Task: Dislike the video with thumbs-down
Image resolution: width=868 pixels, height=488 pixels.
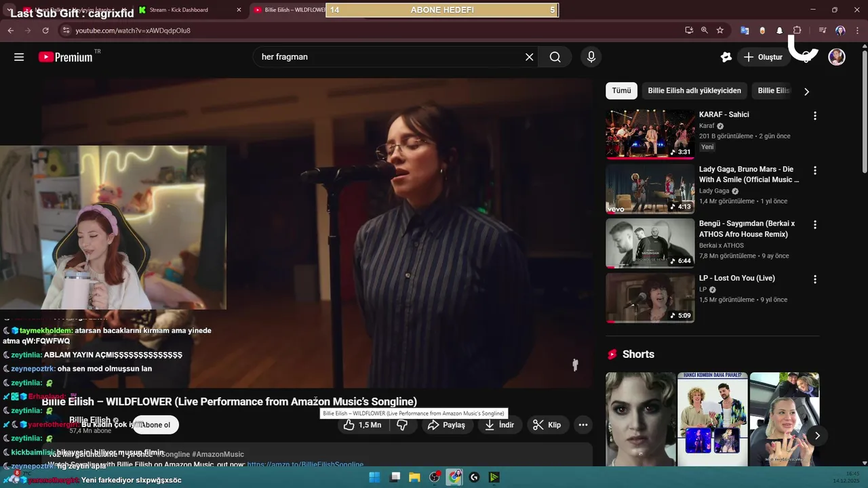Action: (x=402, y=425)
